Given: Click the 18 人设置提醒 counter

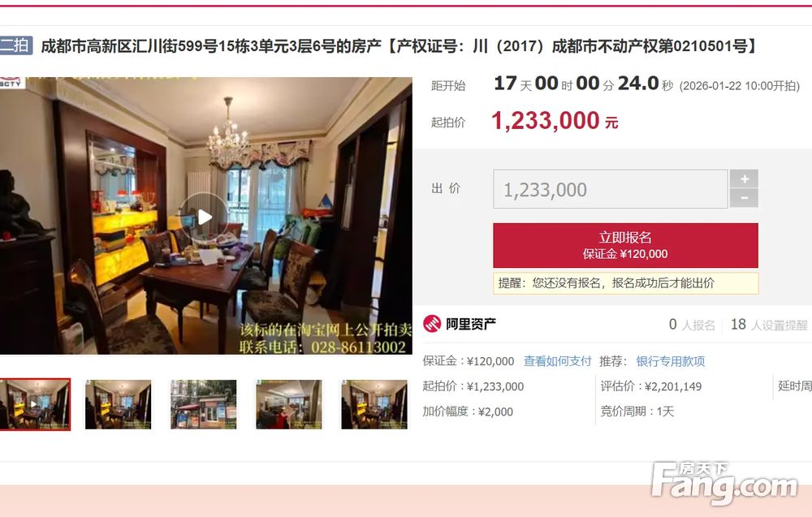Looking at the screenshot, I should [769, 325].
